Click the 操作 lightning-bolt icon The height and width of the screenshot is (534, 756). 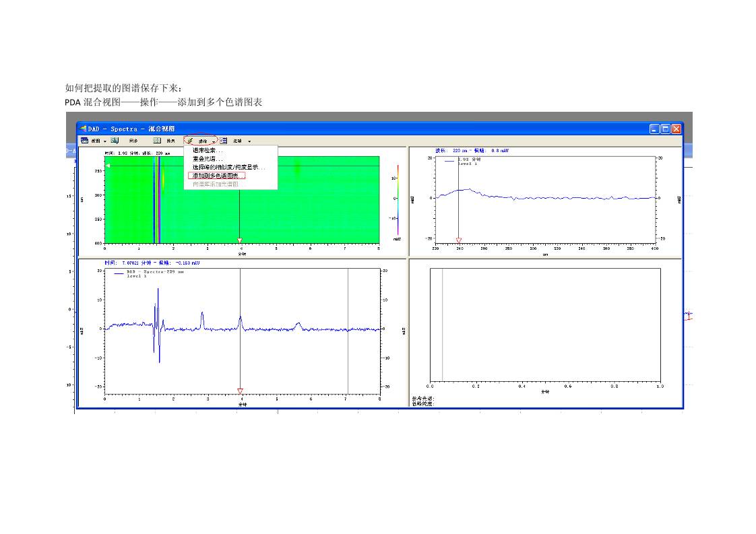[x=190, y=141]
